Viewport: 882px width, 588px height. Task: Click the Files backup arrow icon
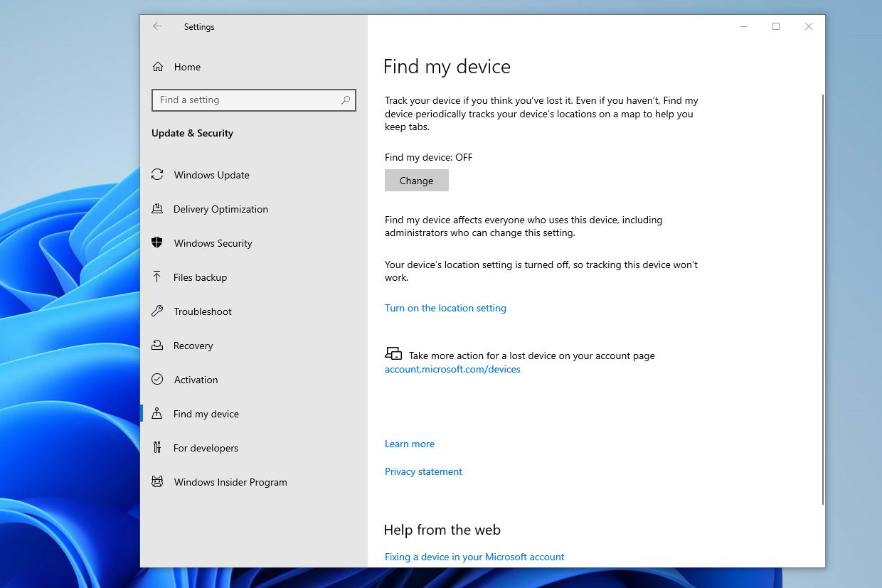pyautogui.click(x=157, y=277)
